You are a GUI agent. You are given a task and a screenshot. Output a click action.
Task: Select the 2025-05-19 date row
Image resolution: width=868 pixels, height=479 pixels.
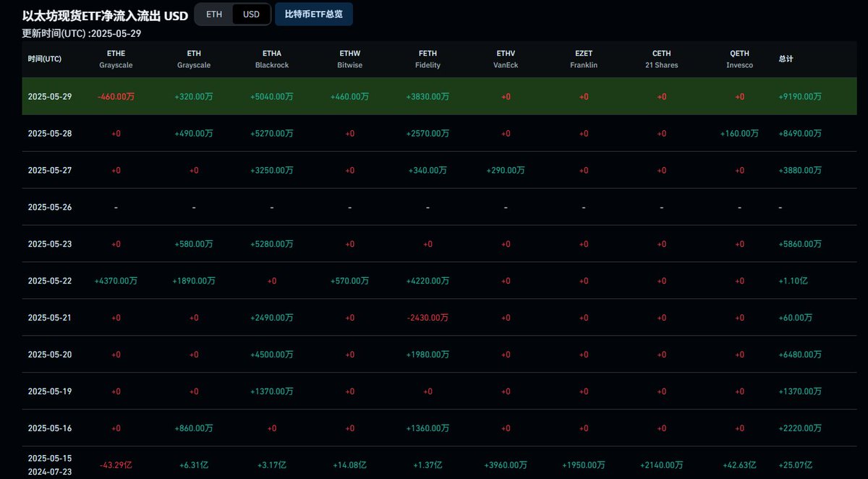[x=439, y=391]
